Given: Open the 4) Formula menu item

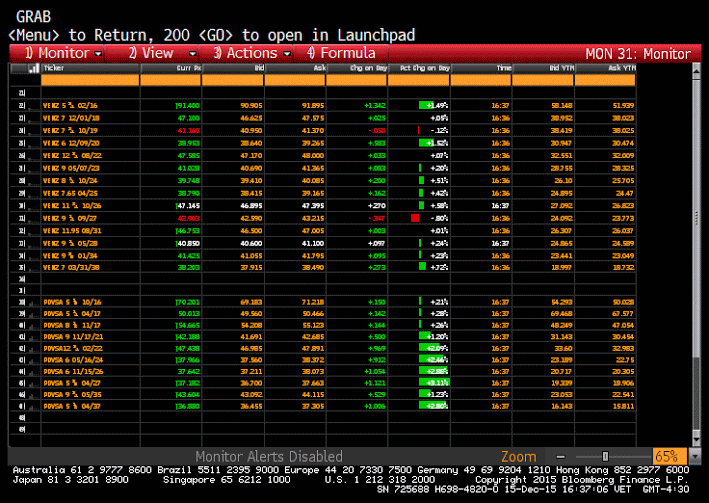Looking at the screenshot, I should point(341,53).
